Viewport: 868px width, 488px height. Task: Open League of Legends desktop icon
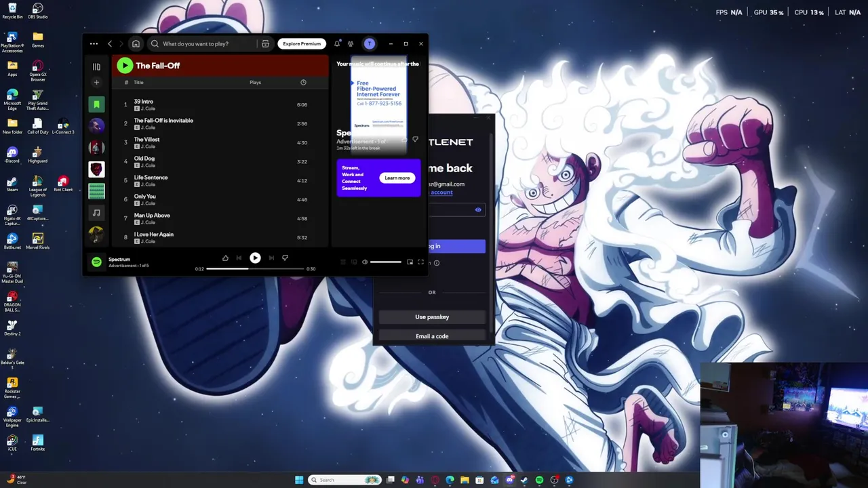[38, 186]
